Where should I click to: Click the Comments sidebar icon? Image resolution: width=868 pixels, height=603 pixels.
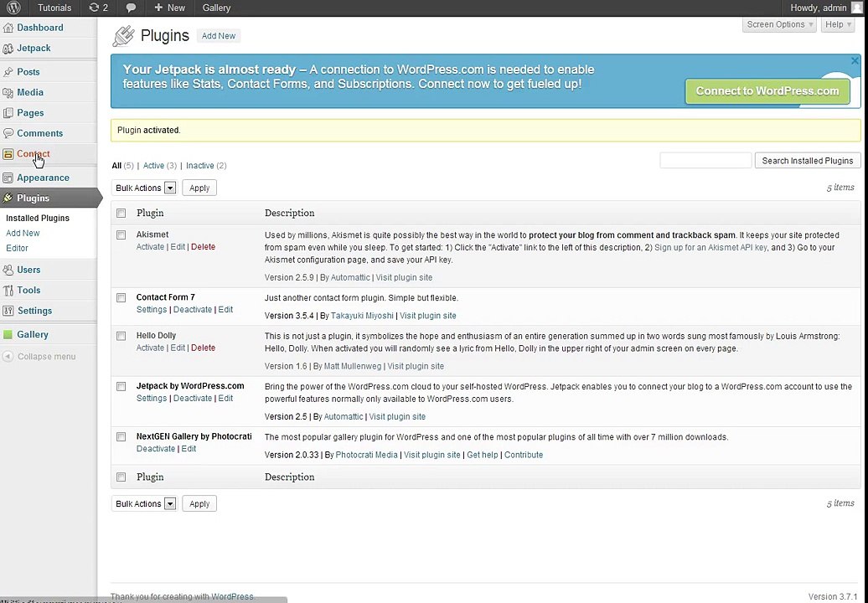8,133
